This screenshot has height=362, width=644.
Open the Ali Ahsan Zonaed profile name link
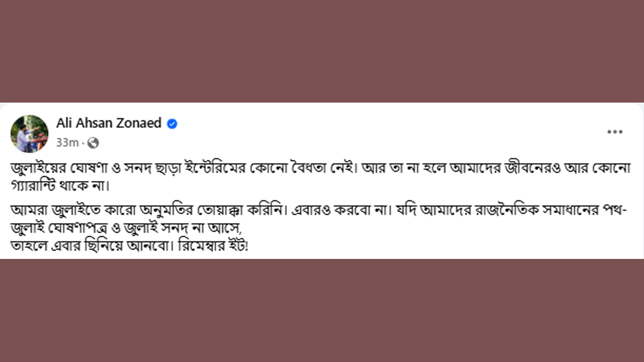pos(109,123)
